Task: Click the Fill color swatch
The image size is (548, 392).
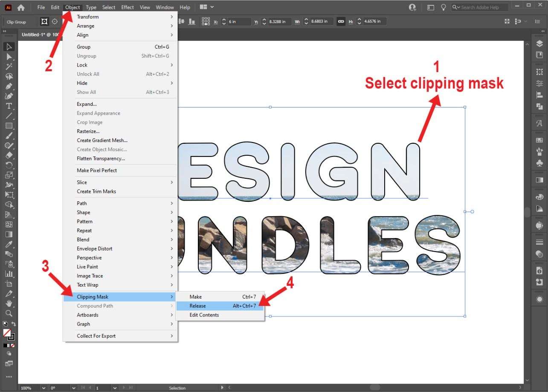Action: pos(6,332)
